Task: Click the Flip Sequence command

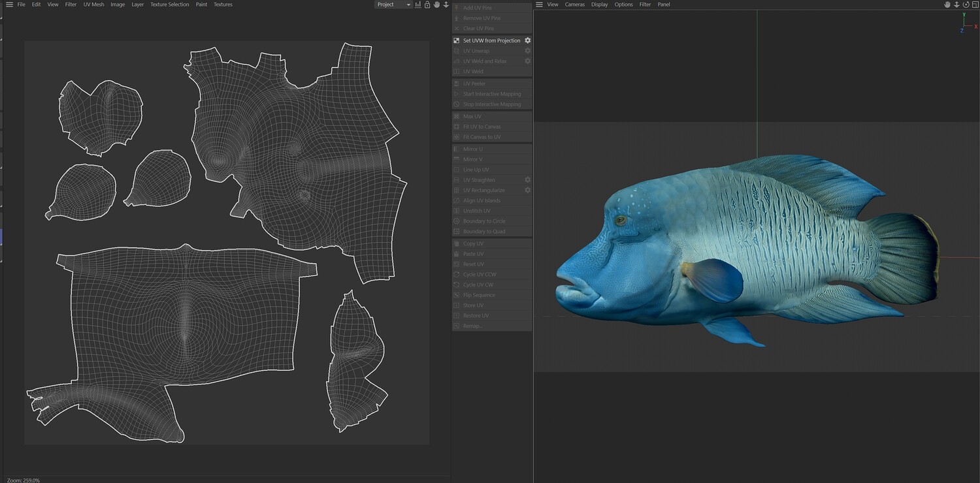Action: point(492,295)
